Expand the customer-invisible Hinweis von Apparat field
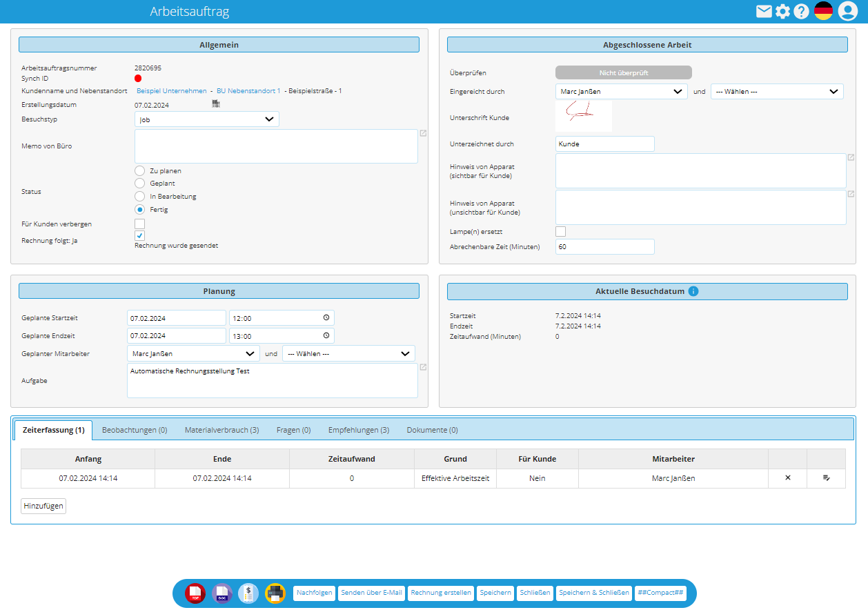Viewport: 868px width, 610px height. click(x=851, y=194)
